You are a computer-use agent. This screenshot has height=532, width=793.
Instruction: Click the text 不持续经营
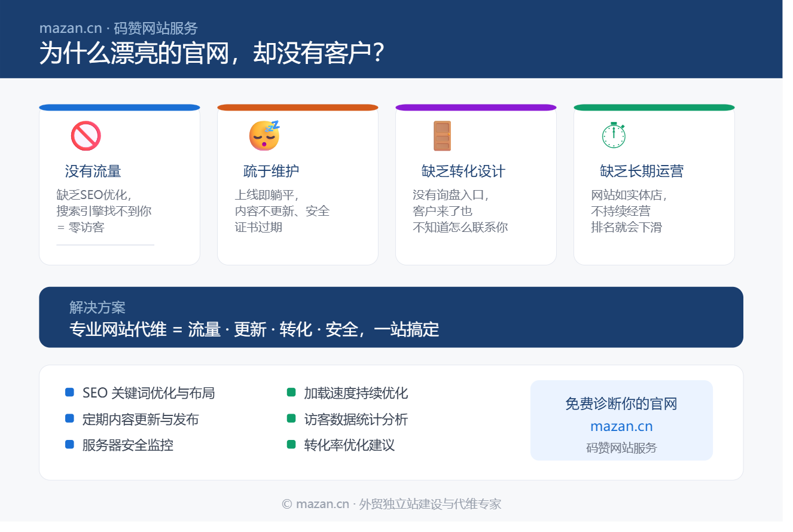pyautogui.click(x=621, y=211)
